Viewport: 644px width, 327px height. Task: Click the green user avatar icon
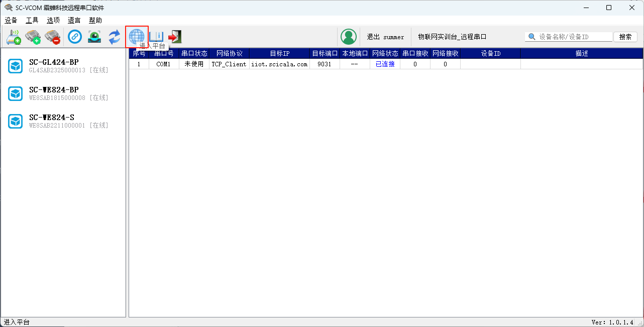[348, 37]
